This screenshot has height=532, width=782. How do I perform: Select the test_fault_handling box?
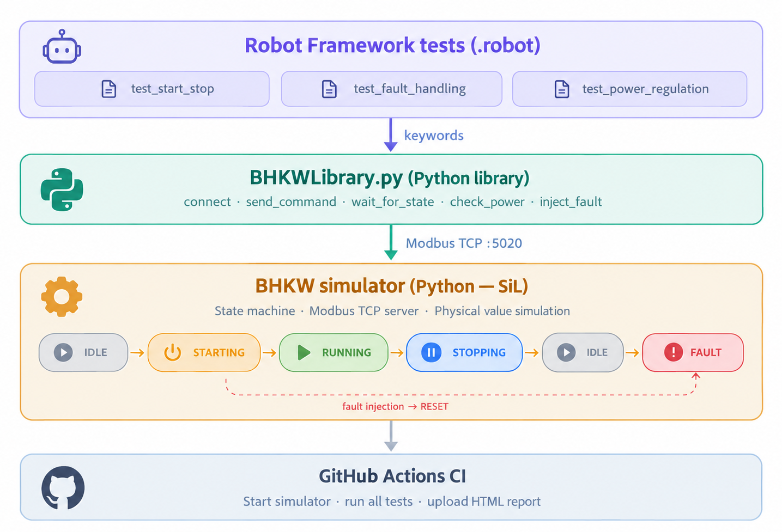pos(391,89)
